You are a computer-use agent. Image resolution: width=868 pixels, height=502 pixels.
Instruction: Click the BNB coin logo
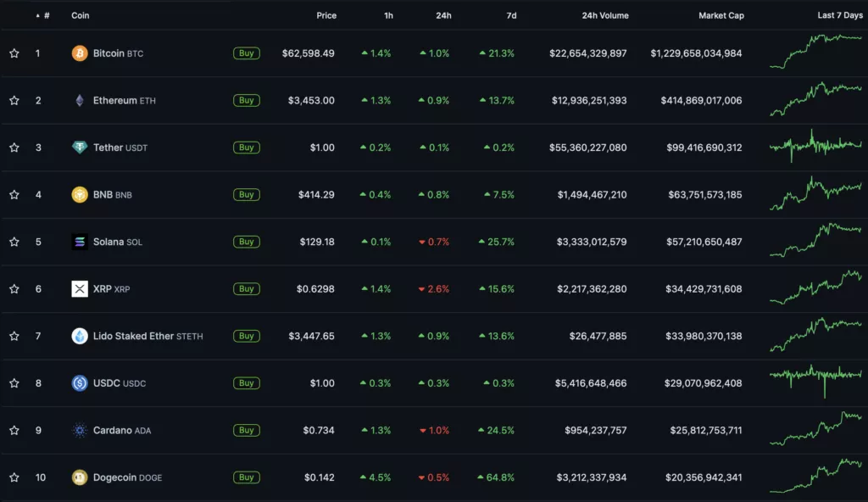pos(80,194)
